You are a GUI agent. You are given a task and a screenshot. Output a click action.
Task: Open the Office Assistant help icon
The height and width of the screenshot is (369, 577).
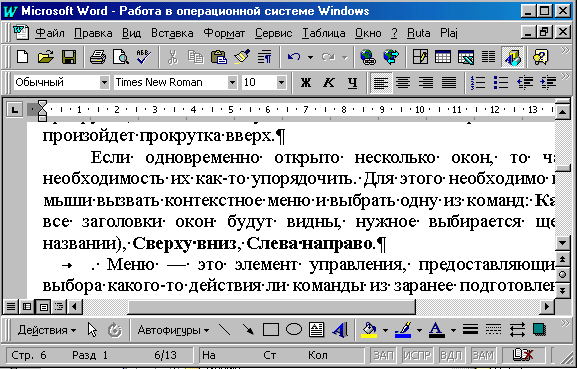pos(540,57)
